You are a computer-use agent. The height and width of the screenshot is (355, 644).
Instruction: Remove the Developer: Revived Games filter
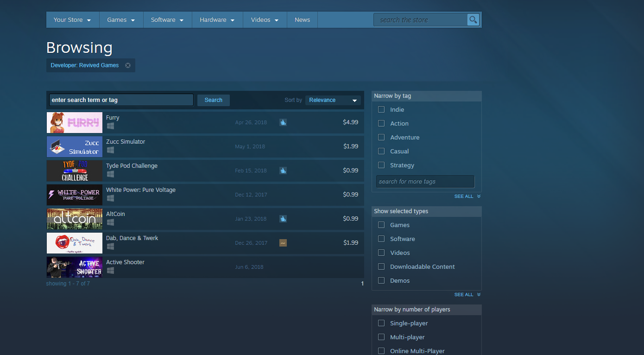click(x=128, y=65)
